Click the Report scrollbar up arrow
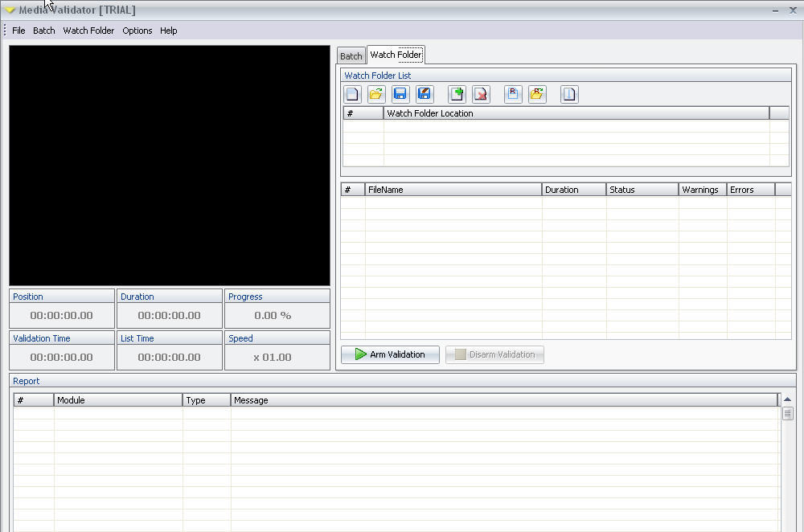 788,399
